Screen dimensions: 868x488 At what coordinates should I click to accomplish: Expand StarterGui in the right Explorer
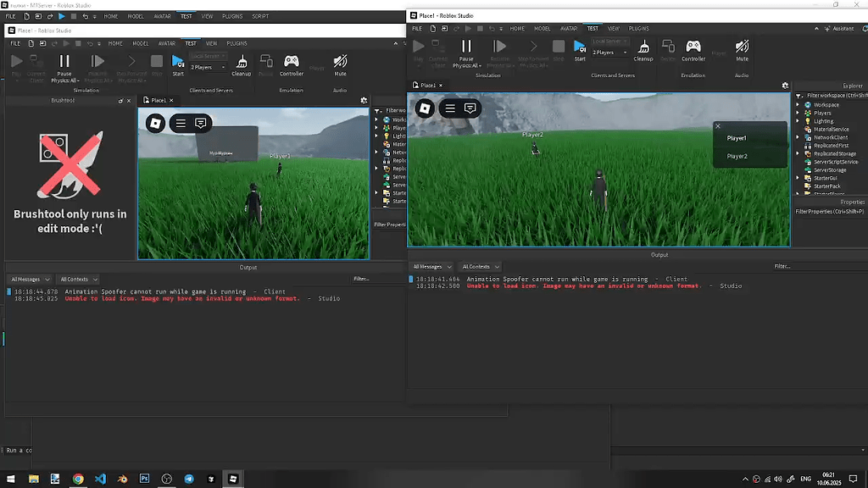click(x=798, y=178)
